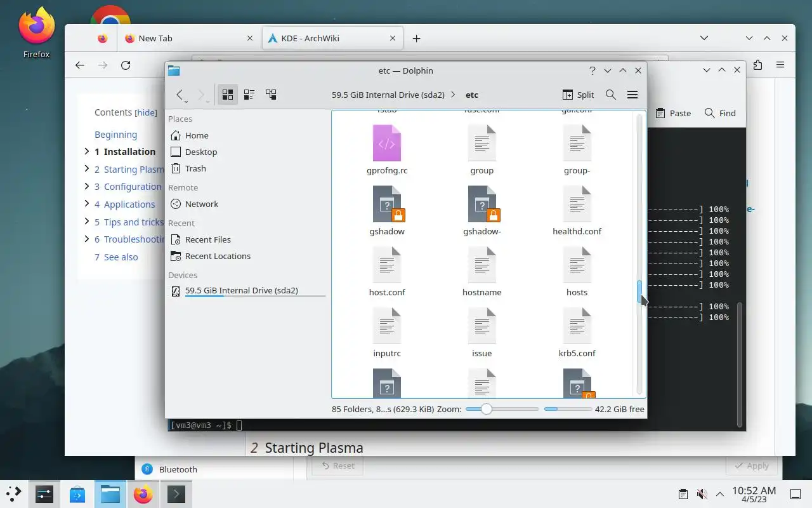Image resolution: width=812 pixels, height=508 pixels.
Task: Open Konsole terminal from taskbar
Action: point(176,493)
